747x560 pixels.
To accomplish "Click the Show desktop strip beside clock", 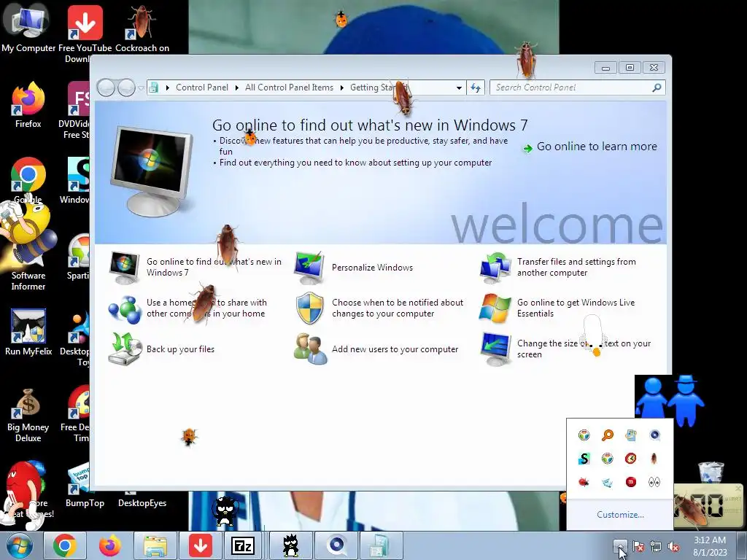I will 741,545.
